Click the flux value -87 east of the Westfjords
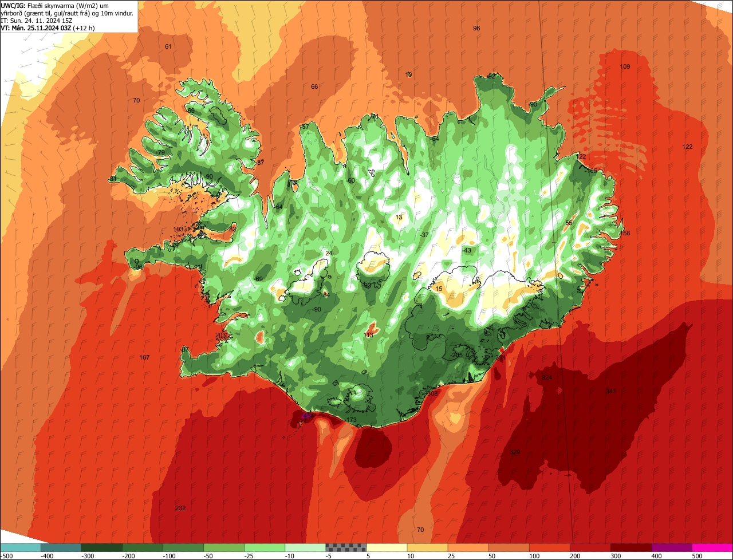This screenshot has height=560, width=733. click(260, 163)
